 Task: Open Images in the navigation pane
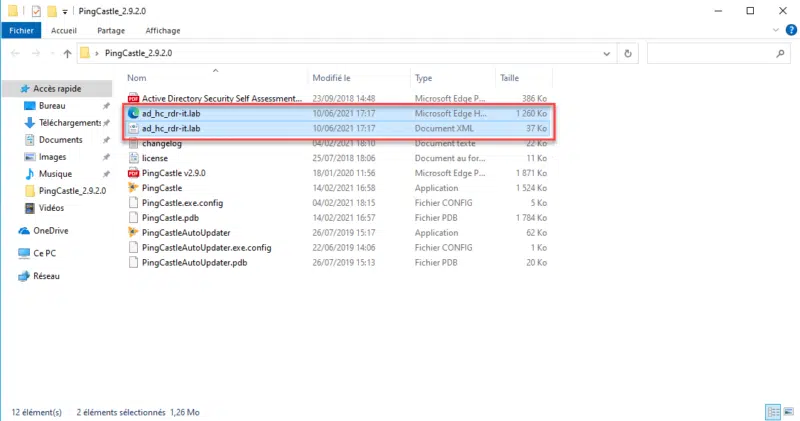pyautogui.click(x=52, y=157)
